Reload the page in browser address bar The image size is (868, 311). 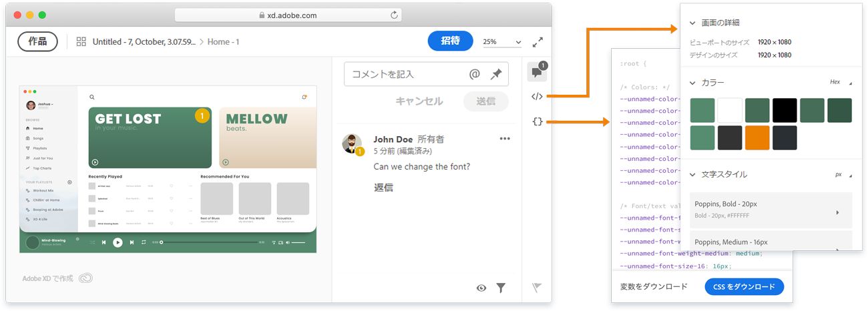coord(394,15)
